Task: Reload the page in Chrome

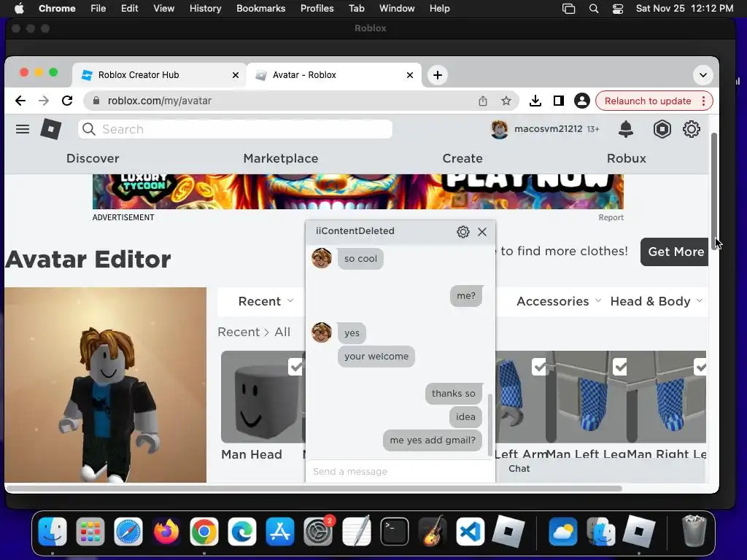Action: coord(67,101)
